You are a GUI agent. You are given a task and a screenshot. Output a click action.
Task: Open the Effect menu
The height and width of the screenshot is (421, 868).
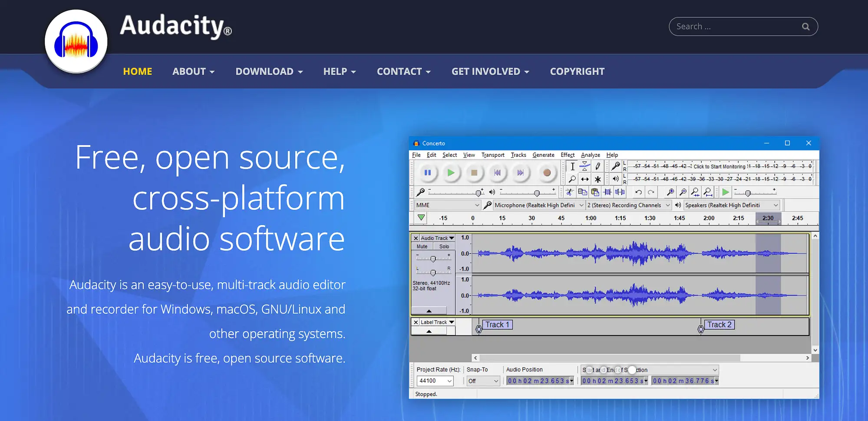point(568,155)
